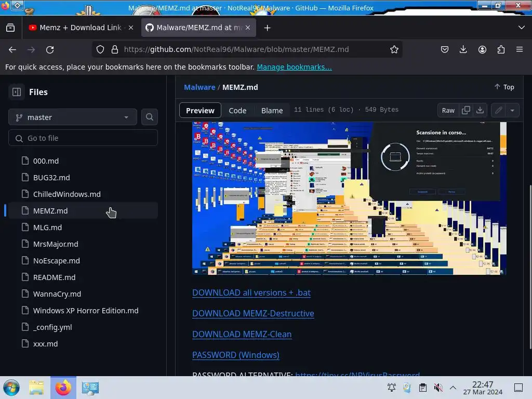
Task: Open 000.md in the file tree
Action: pyautogui.click(x=83, y=161)
